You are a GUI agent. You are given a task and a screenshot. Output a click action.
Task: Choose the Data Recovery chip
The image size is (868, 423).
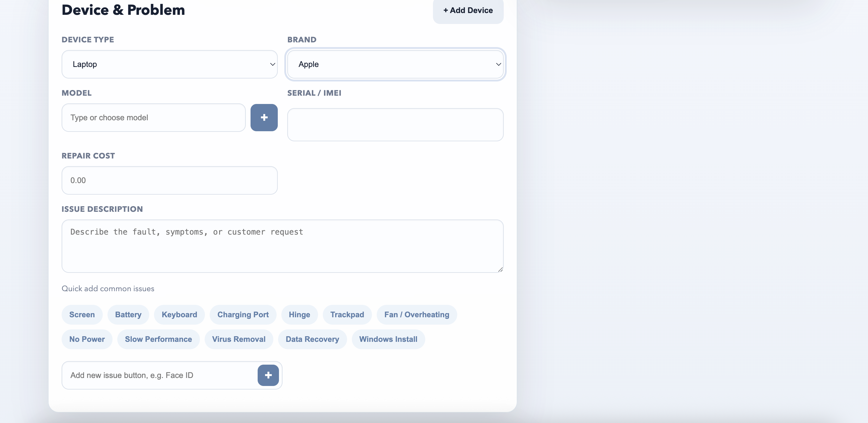click(312, 339)
